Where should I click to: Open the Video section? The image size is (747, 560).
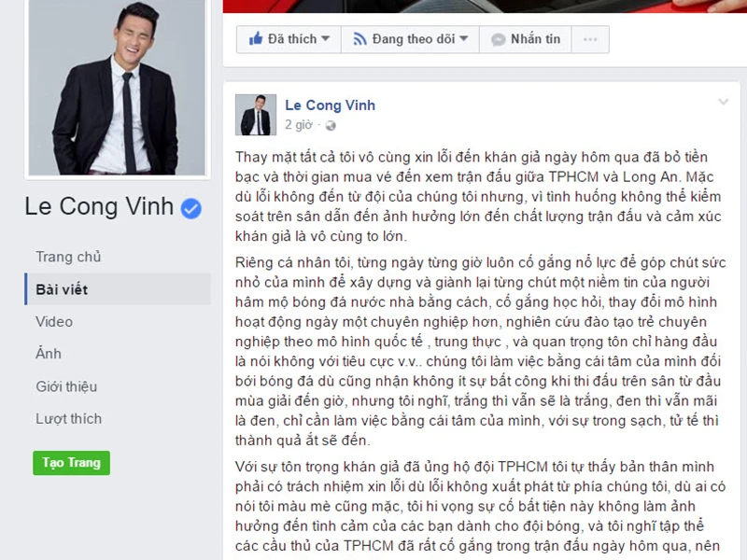[x=54, y=321]
